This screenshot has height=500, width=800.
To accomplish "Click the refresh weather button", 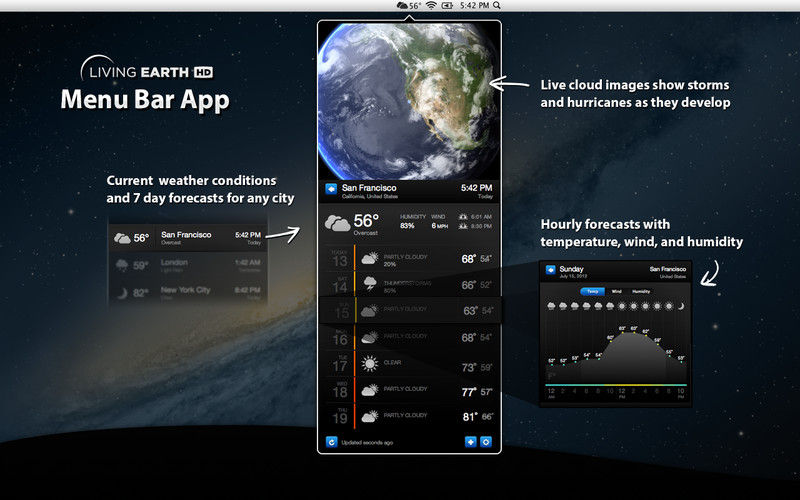I will point(332,442).
